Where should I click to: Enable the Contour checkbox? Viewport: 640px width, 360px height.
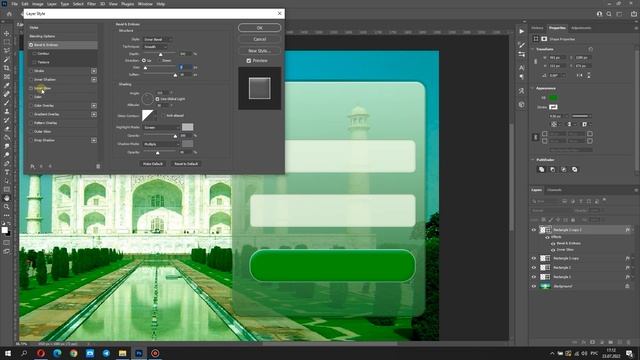[35, 53]
